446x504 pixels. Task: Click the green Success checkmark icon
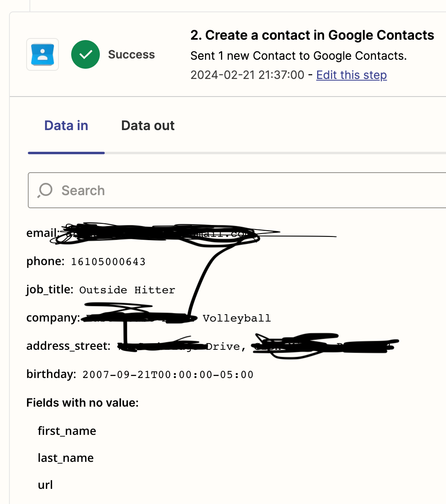coord(86,54)
